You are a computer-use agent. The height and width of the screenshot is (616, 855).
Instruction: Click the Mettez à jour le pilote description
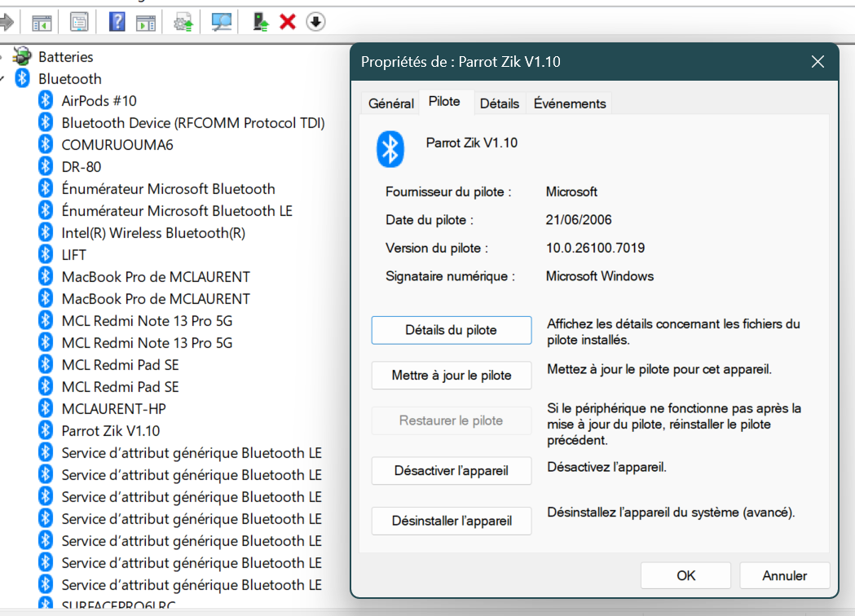pos(659,370)
